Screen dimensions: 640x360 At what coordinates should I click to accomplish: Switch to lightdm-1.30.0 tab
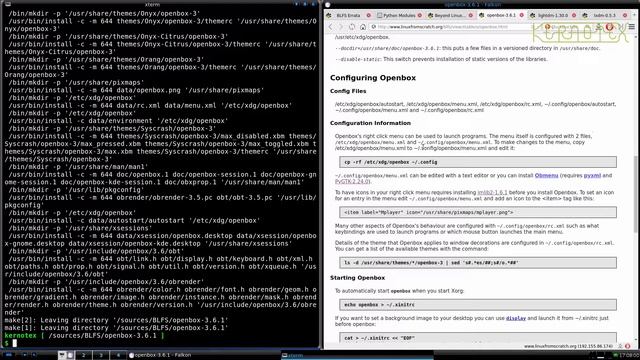(x=552, y=16)
